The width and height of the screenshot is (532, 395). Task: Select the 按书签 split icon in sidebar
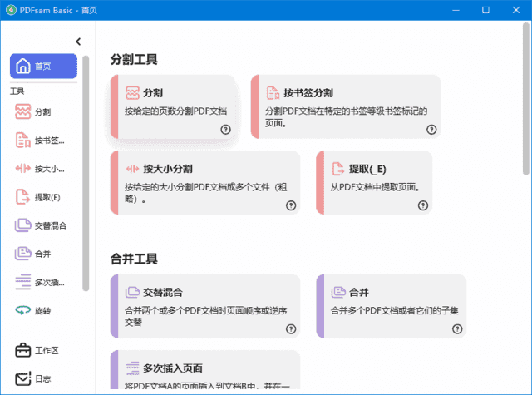[x=23, y=140]
